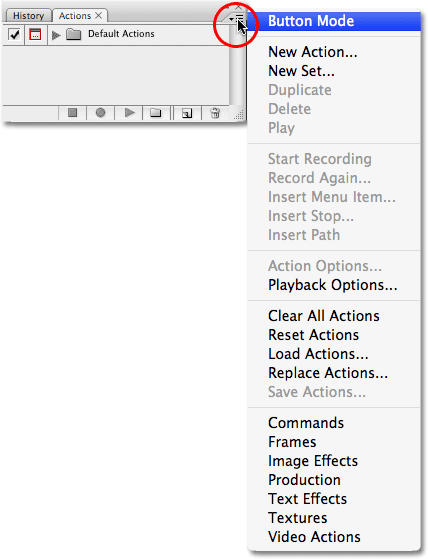Close the Actions tab
This screenshot has height=559, width=428.
coord(99,15)
